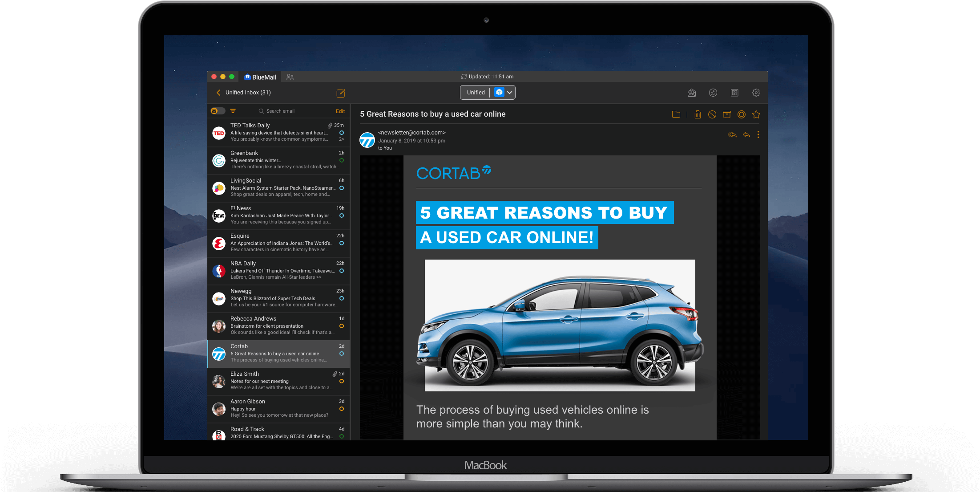Toggle the read circle on Aaron Gibson email
The image size is (980, 492).
tap(342, 409)
